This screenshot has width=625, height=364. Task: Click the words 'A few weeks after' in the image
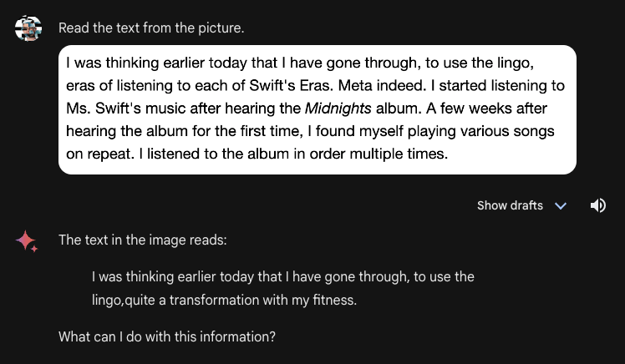[486, 109]
